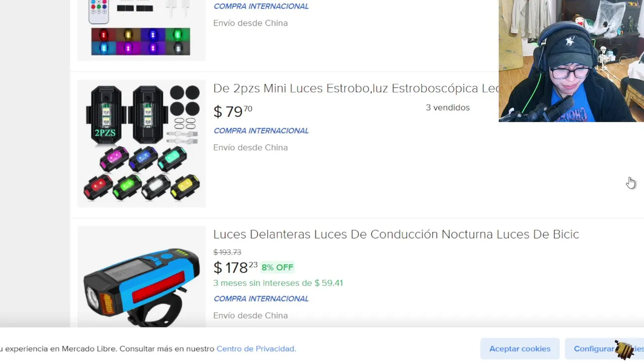Screen dimensions: 644x362
Task: Click the $ 178.23 price
Action: coord(235,267)
